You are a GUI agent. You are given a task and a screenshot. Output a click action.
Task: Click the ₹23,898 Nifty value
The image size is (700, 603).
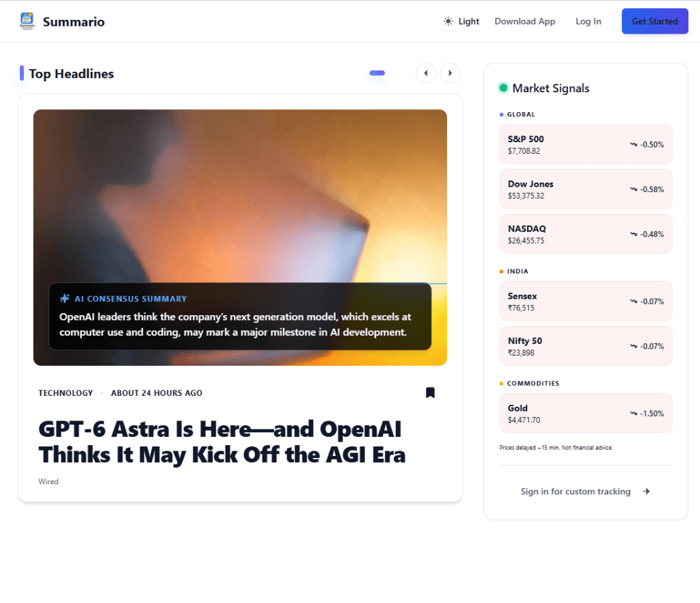pos(521,353)
